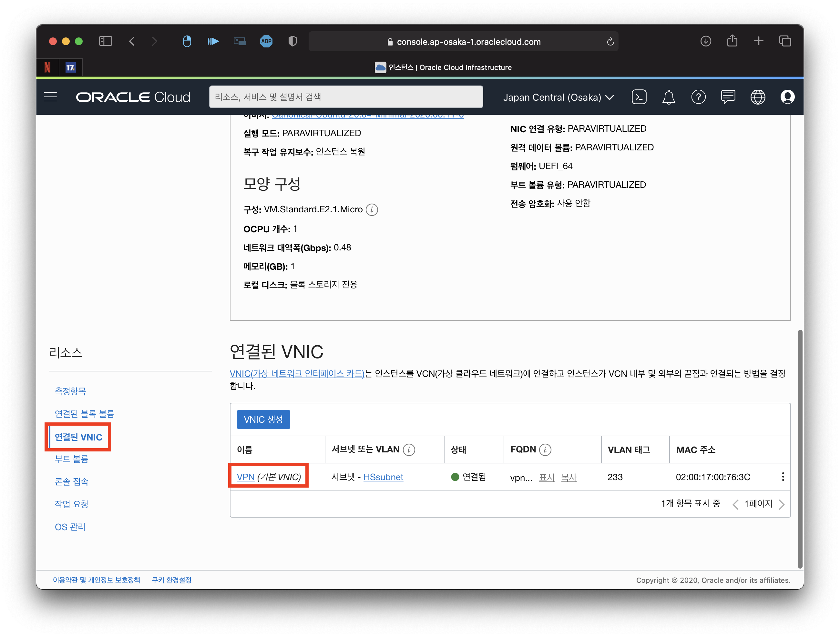Click the FQDN column info icon

click(545, 450)
